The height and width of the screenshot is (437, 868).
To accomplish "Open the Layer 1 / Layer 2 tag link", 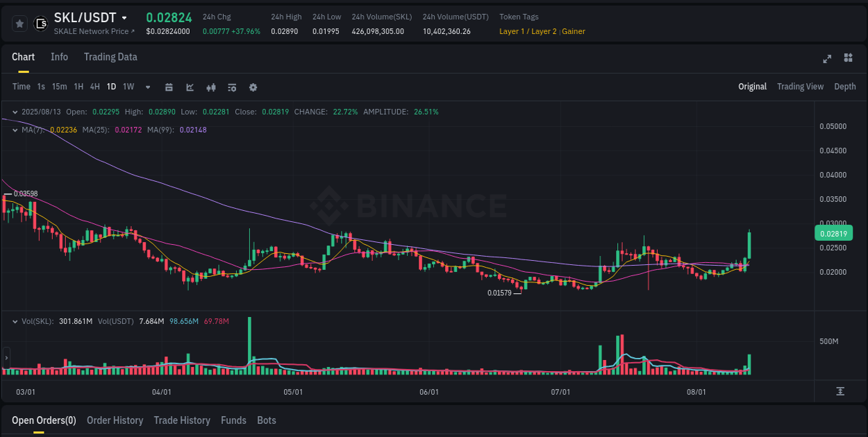I will 529,31.
